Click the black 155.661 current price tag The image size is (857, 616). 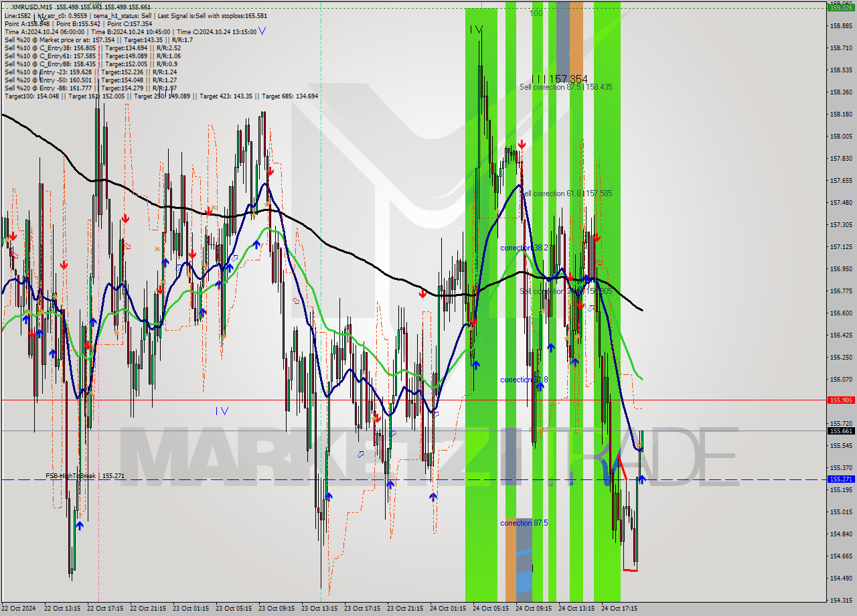842,431
